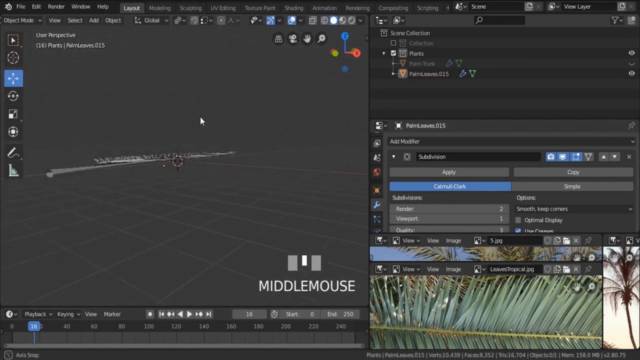Toggle Subdivision on cage icon
The height and width of the screenshot is (360, 640).
[x=588, y=157]
